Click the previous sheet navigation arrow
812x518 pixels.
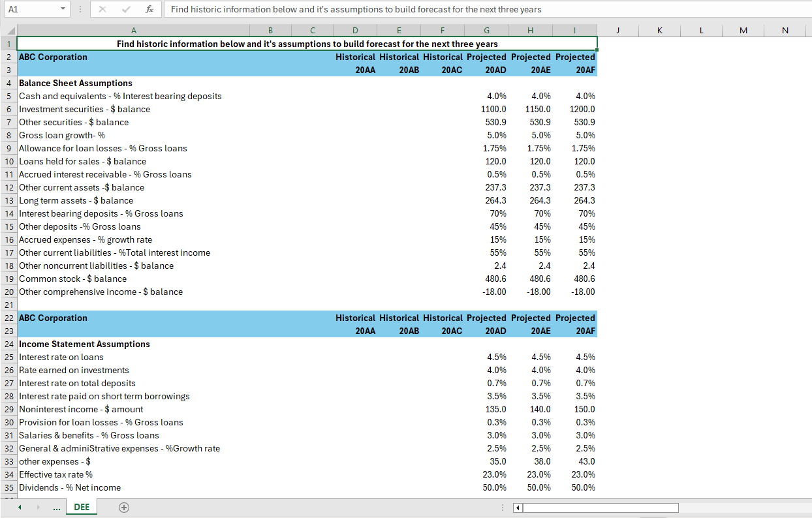tap(20, 507)
